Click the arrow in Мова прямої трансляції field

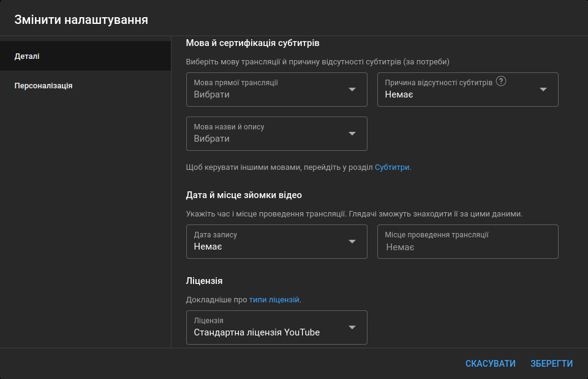(352, 90)
